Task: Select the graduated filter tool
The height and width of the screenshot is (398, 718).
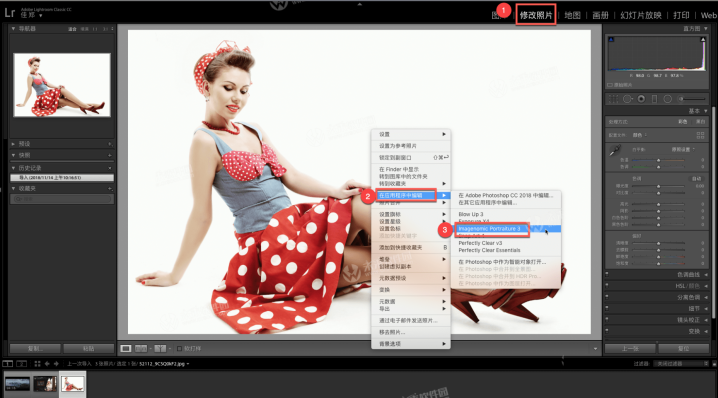Action: click(x=654, y=99)
